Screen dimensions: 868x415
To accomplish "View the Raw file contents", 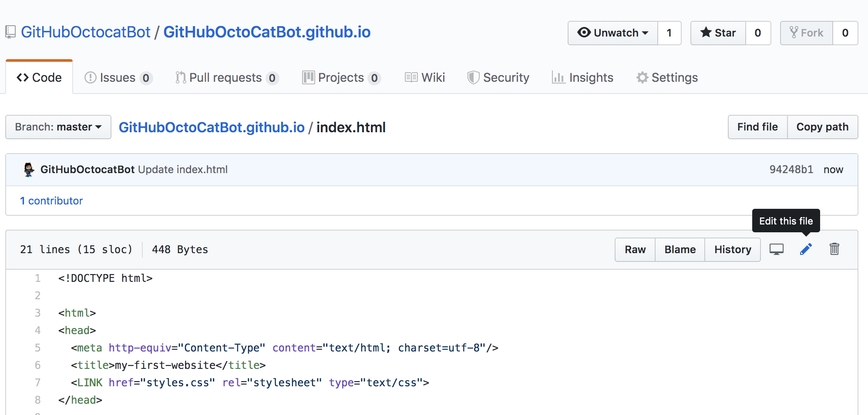I will coord(635,250).
